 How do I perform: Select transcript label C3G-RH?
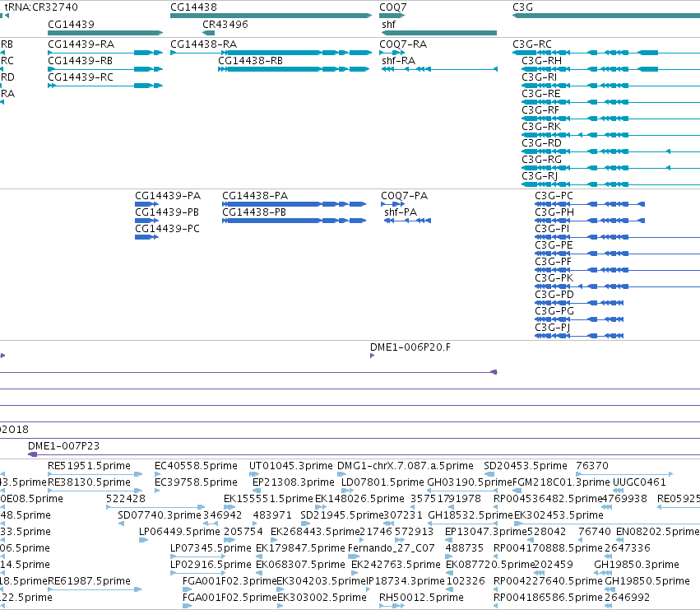pyautogui.click(x=541, y=61)
